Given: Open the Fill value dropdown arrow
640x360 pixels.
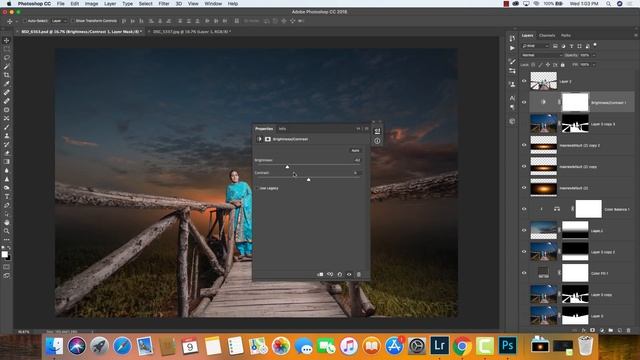Looking at the screenshot, I should (x=594, y=65).
